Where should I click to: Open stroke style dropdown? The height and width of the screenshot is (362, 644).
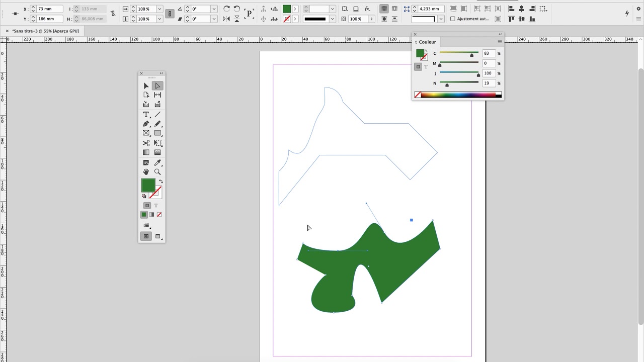pyautogui.click(x=333, y=19)
